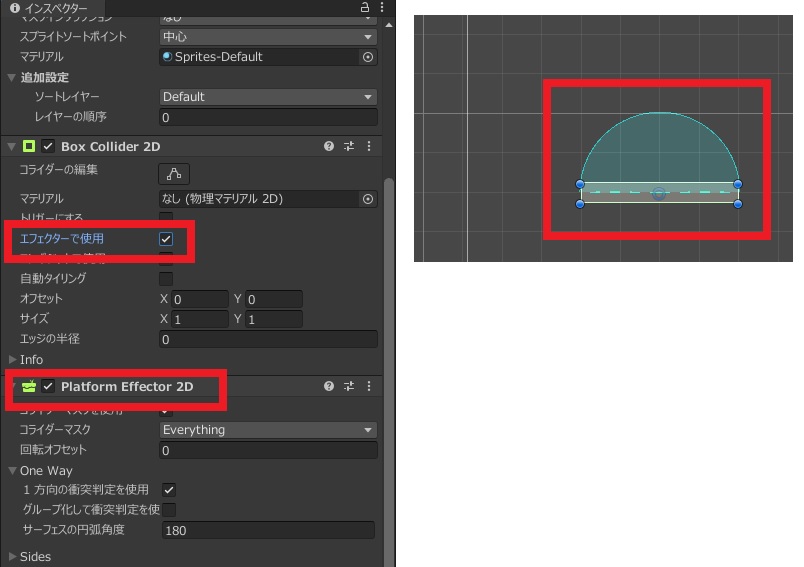Open the physics material object picker

(368, 199)
